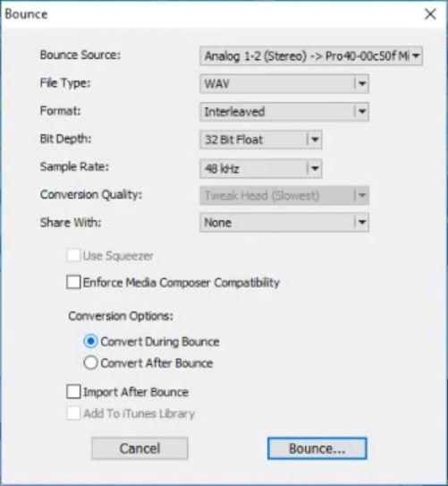Click the Bounce... button
This screenshot has width=448, height=486.
point(317,448)
